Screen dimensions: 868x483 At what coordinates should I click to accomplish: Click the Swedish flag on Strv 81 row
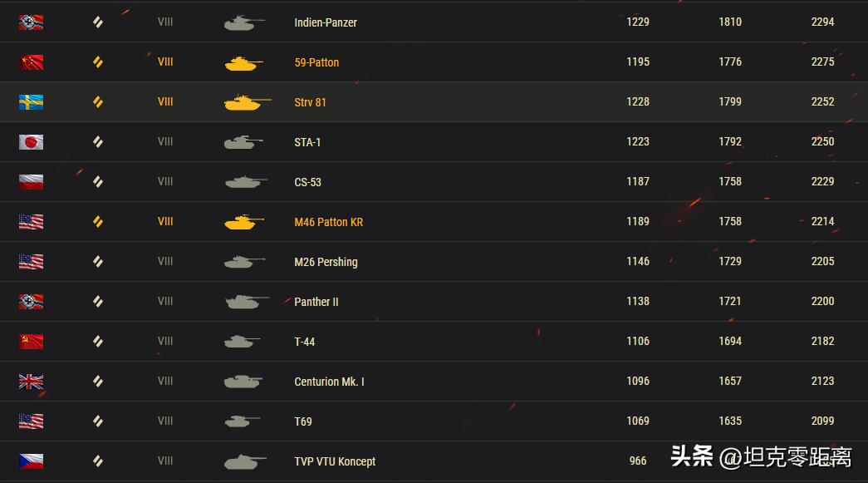click(x=32, y=102)
